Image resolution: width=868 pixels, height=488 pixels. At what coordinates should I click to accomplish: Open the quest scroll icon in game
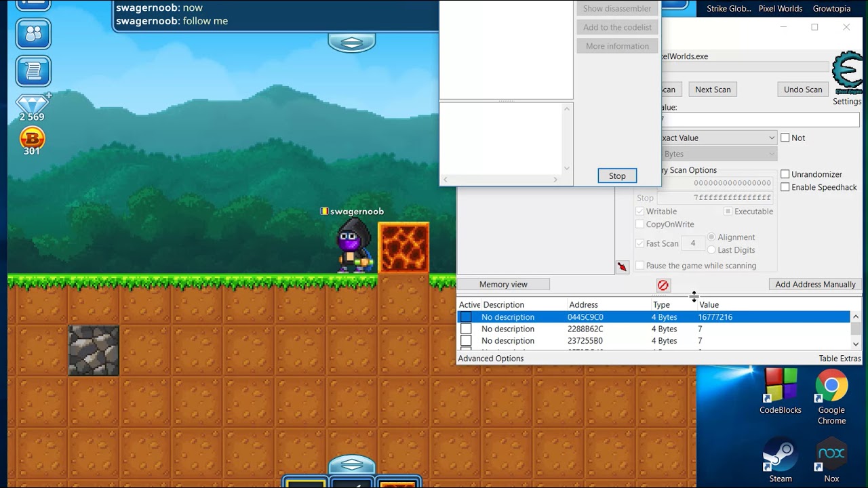(33, 70)
